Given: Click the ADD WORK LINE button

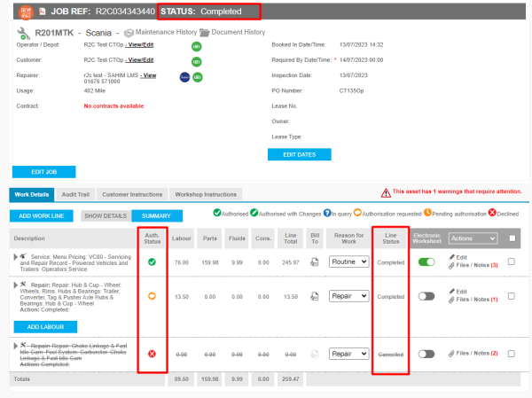Looking at the screenshot, I should coord(42,215).
